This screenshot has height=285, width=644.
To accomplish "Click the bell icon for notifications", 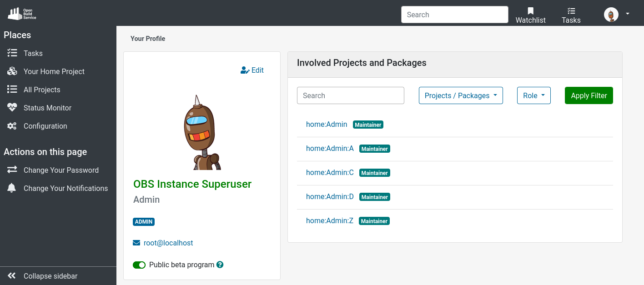I will [x=12, y=188].
